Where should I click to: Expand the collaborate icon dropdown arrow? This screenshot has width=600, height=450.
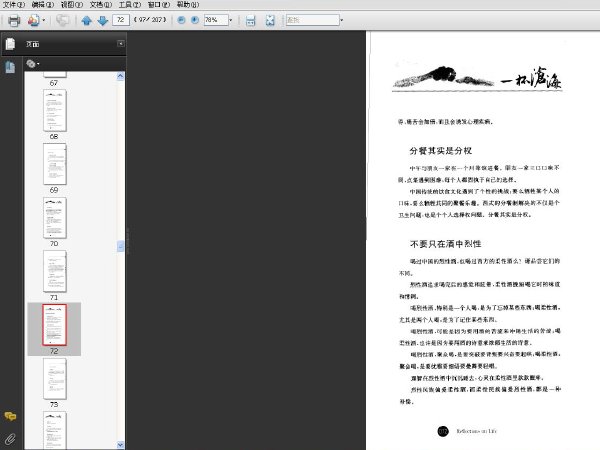pyautogui.click(x=44, y=20)
